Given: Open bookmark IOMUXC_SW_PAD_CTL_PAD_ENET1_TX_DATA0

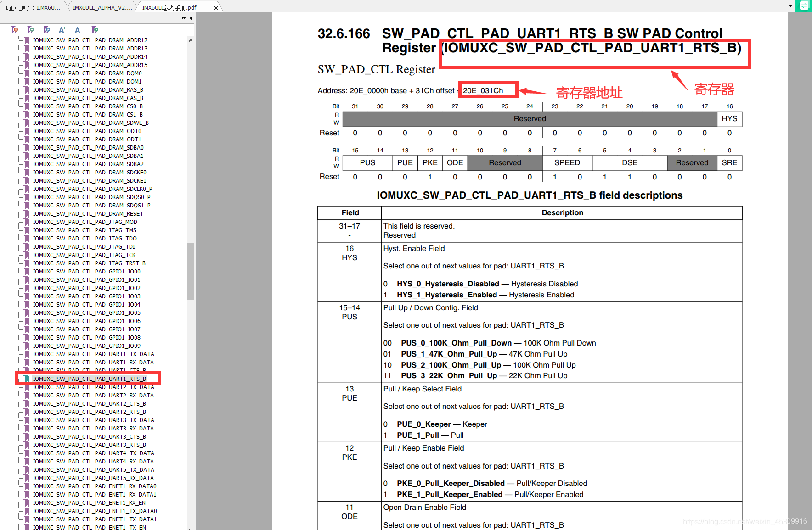Looking at the screenshot, I should click(x=95, y=511).
